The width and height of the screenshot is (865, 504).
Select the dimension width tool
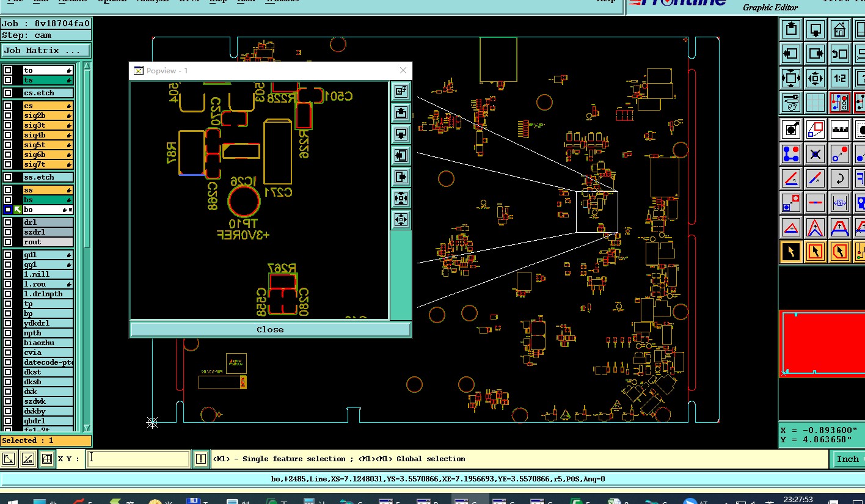point(840,202)
